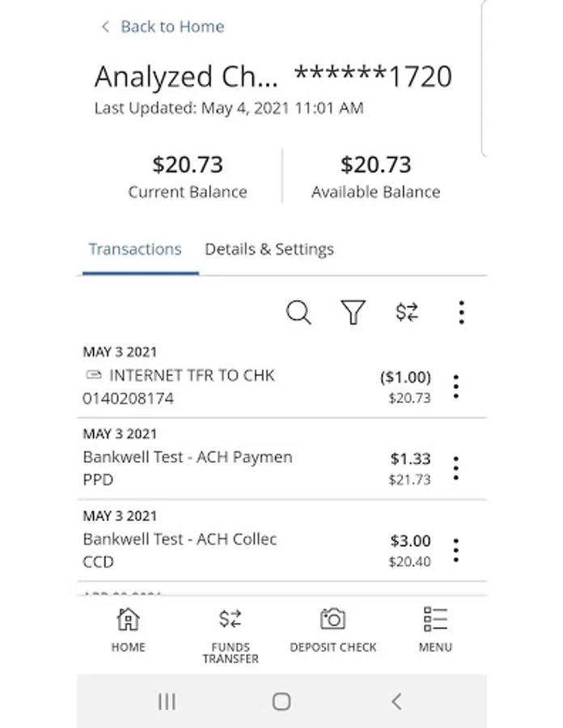Open Funds Transfer in bottom navigation
The height and width of the screenshot is (728, 563).
click(231, 635)
